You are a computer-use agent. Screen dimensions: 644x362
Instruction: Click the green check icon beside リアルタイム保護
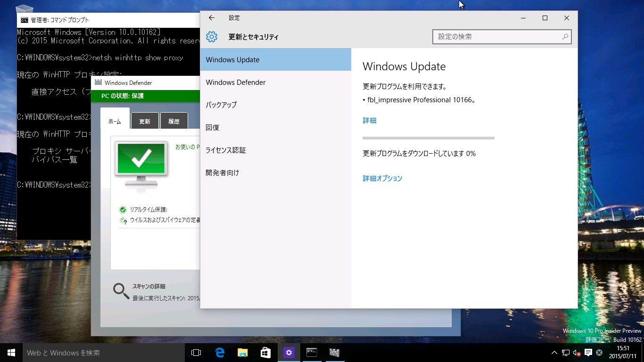123,210
